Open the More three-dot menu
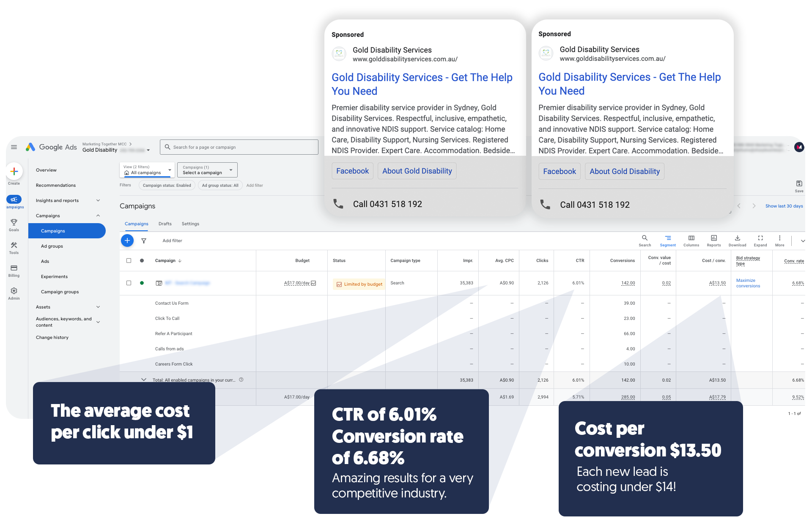Image resolution: width=812 pixels, height=527 pixels. click(x=780, y=238)
